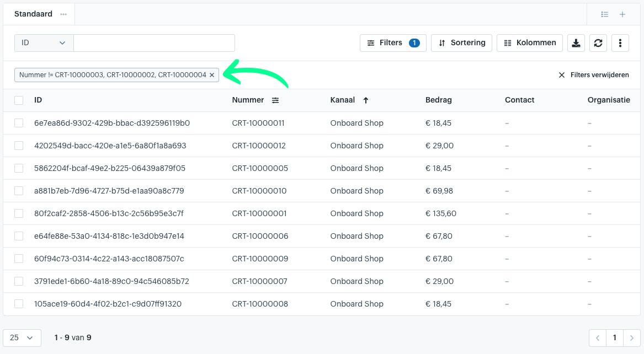This screenshot has height=354, width=644.
Task: Check the row with CRT-10000007
Action: pos(19,281)
